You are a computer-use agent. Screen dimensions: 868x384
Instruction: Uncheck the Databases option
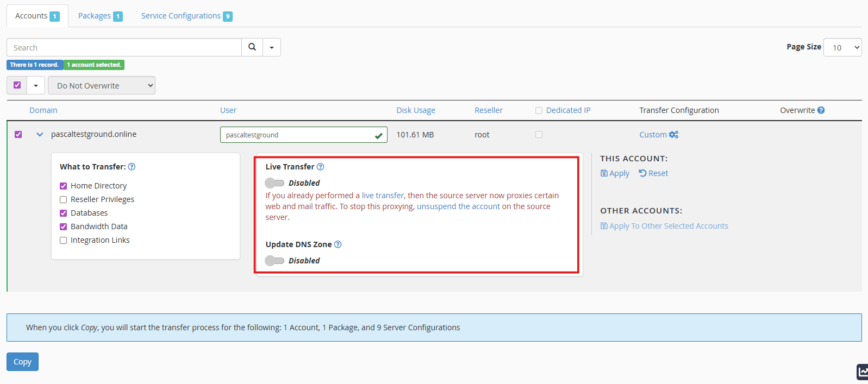[63, 213]
